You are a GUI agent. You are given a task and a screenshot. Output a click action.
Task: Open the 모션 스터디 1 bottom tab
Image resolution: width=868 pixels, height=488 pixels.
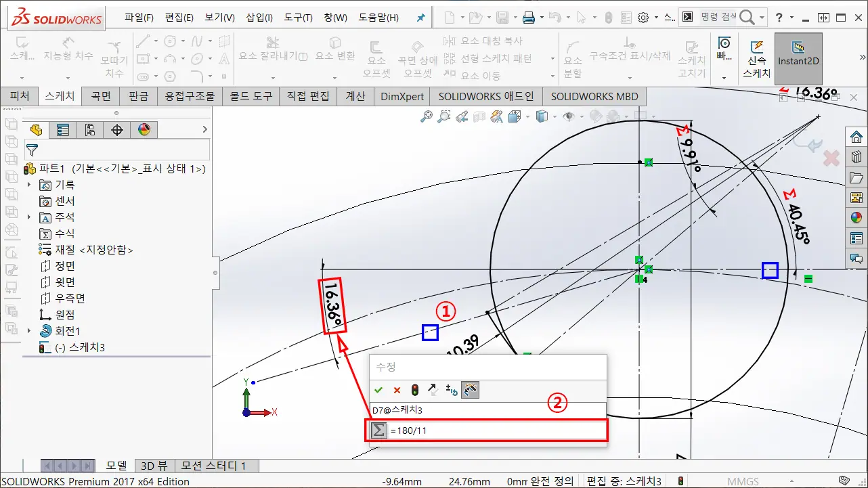[217, 466]
